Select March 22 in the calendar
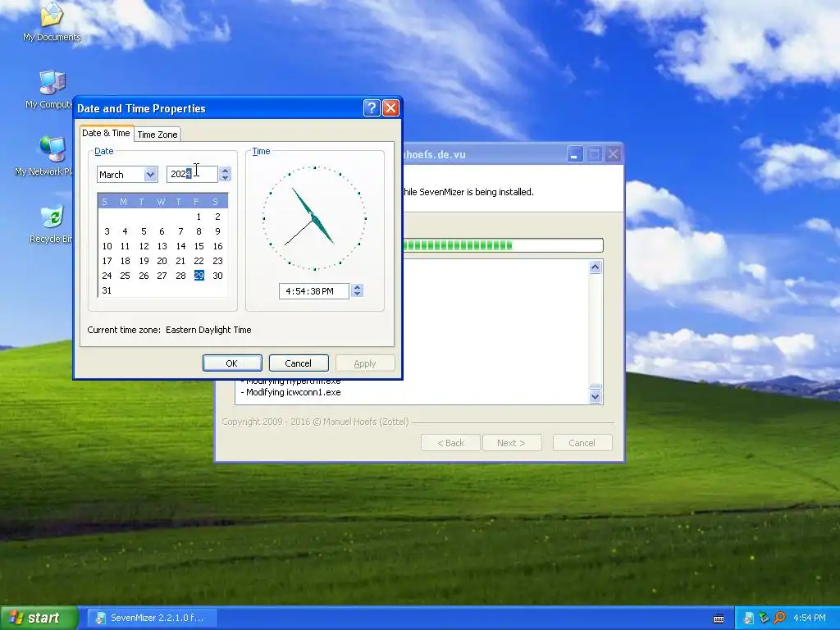The height and width of the screenshot is (630, 840). [x=199, y=261]
